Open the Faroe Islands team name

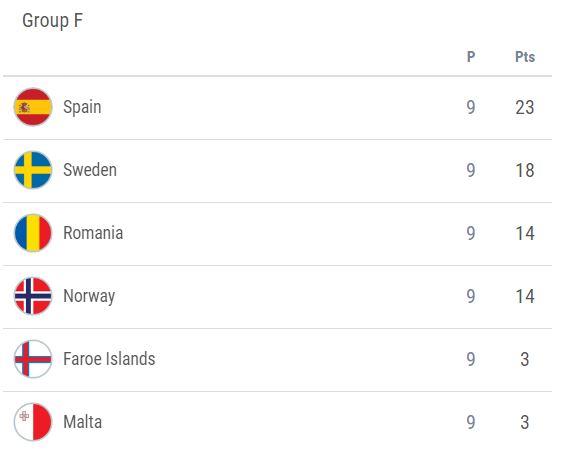pyautogui.click(x=109, y=359)
